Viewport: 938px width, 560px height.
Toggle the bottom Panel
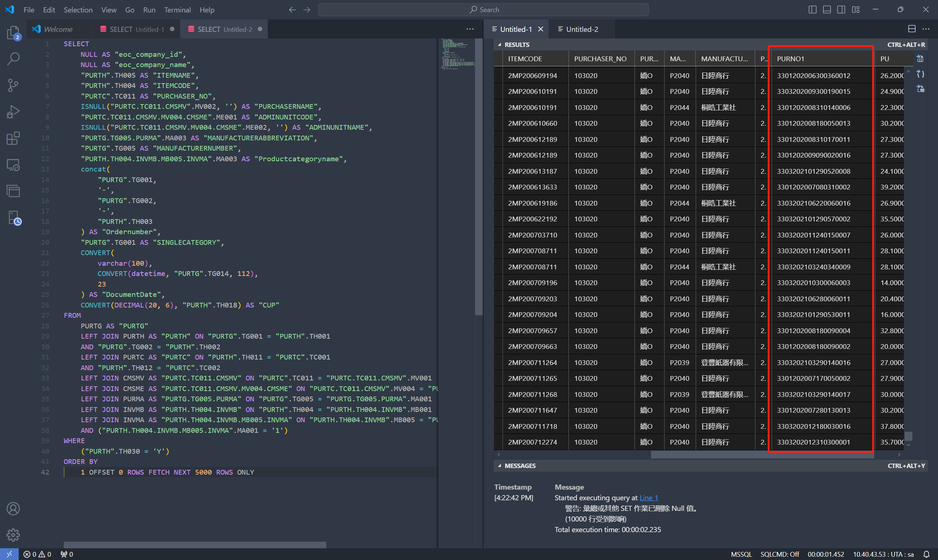pyautogui.click(x=827, y=10)
